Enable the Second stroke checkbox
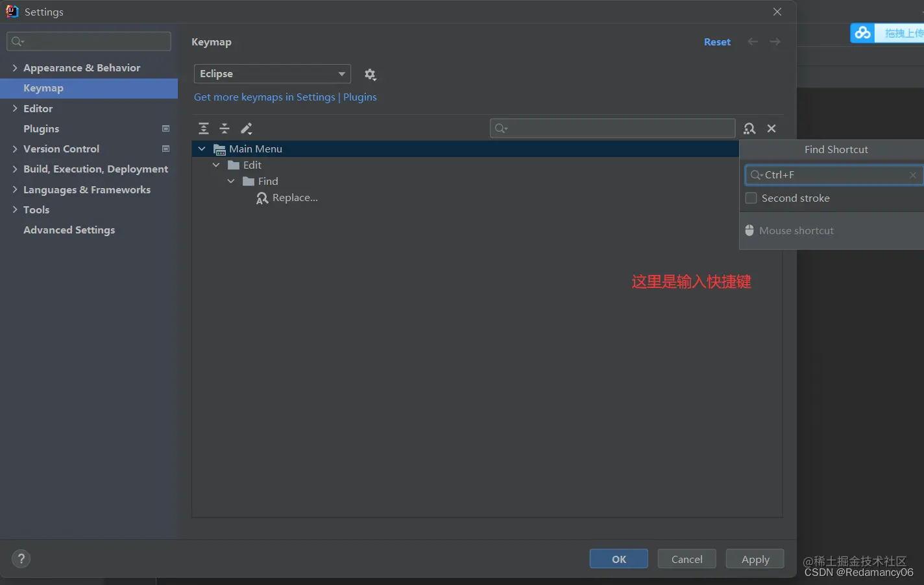The width and height of the screenshot is (924, 585). [751, 198]
